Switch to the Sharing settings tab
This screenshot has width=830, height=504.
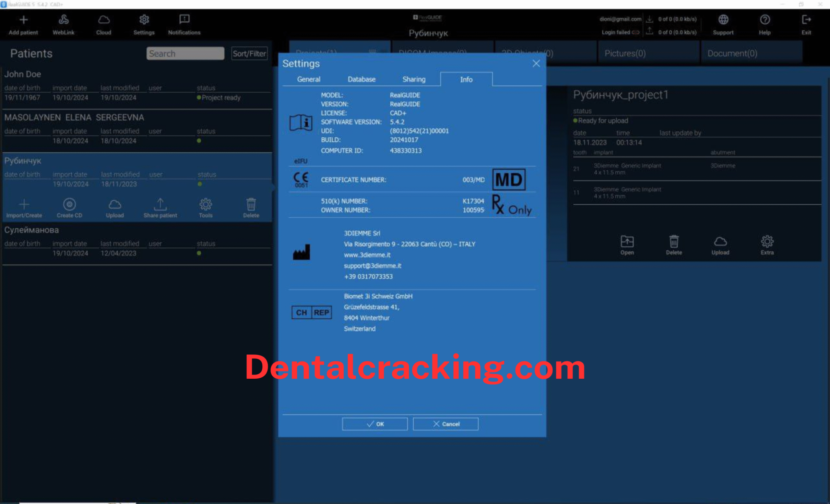[x=414, y=79]
